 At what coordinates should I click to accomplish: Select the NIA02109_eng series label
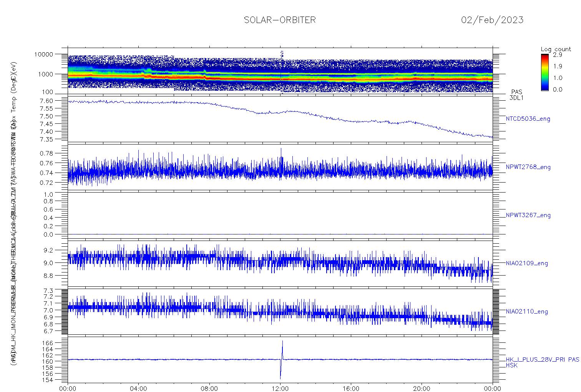click(527, 263)
